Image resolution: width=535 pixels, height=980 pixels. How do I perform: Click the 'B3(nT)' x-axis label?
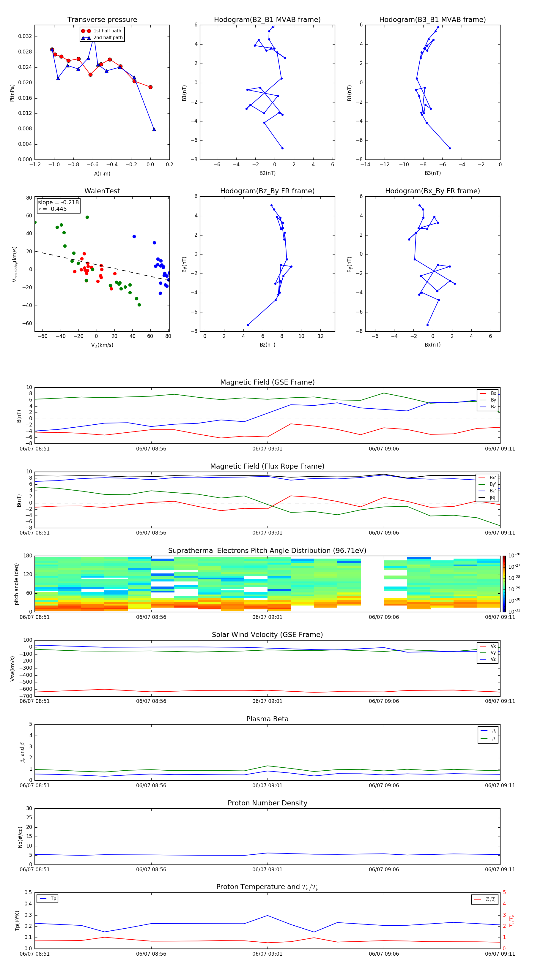pos(432,173)
